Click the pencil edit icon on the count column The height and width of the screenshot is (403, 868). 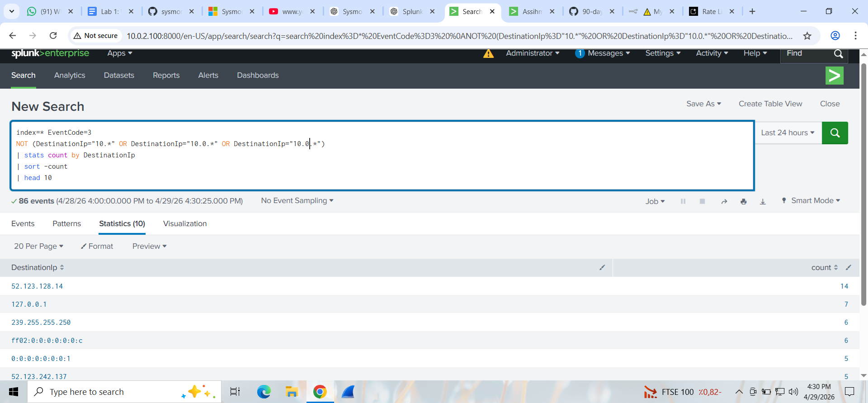[x=849, y=267]
